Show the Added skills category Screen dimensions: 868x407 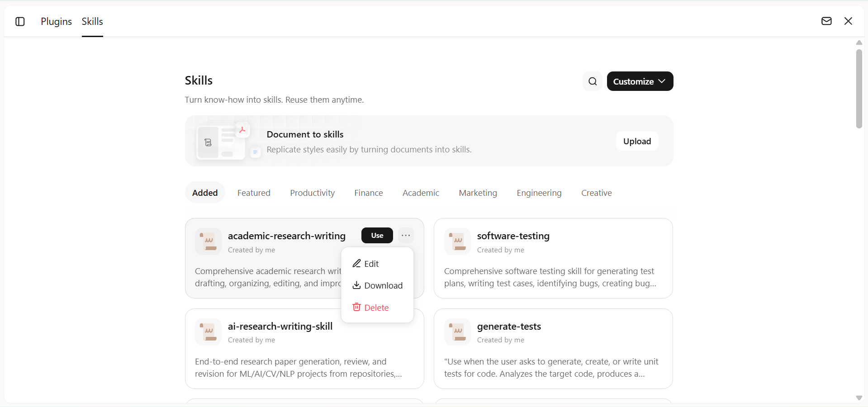click(x=205, y=193)
